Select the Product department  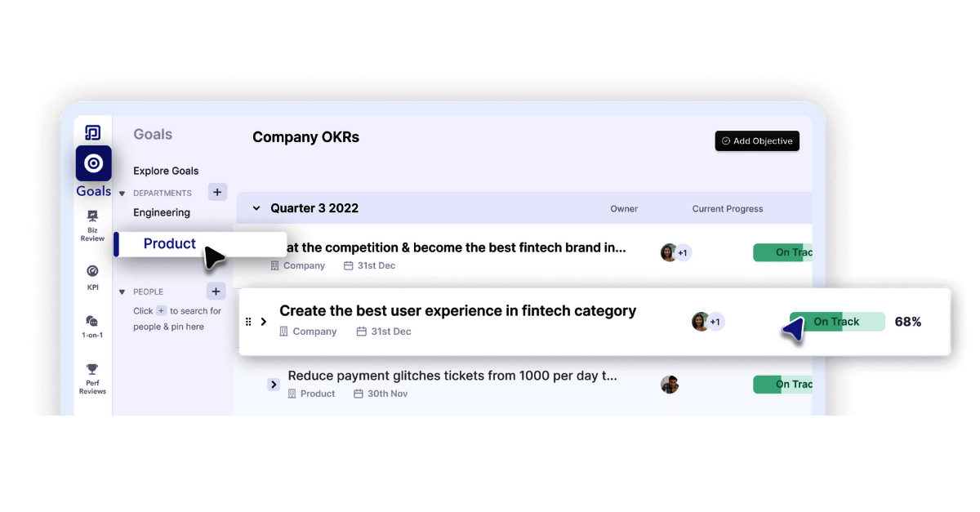point(169,243)
